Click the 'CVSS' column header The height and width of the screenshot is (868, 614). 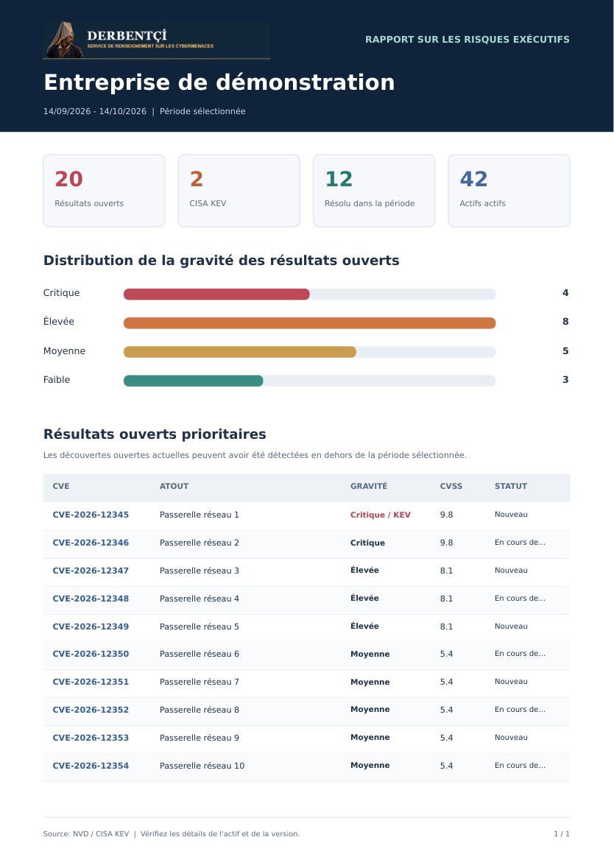[x=451, y=486]
